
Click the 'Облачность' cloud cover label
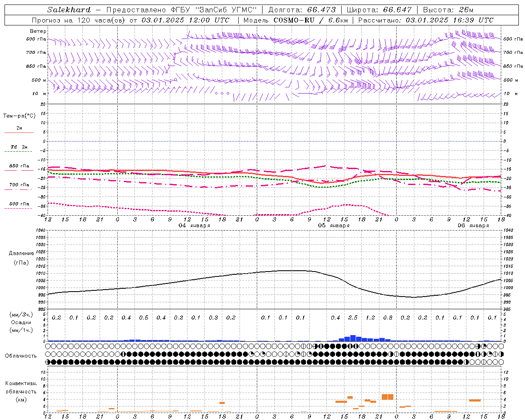[x=21, y=356]
